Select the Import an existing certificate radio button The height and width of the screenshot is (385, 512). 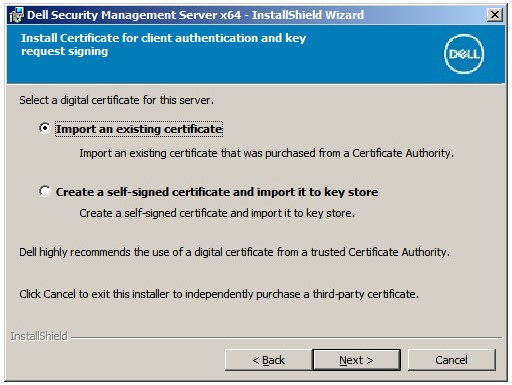(x=45, y=128)
